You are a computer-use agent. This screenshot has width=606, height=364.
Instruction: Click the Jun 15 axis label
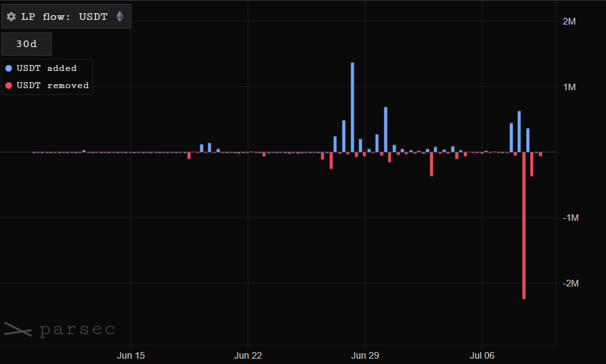131,355
